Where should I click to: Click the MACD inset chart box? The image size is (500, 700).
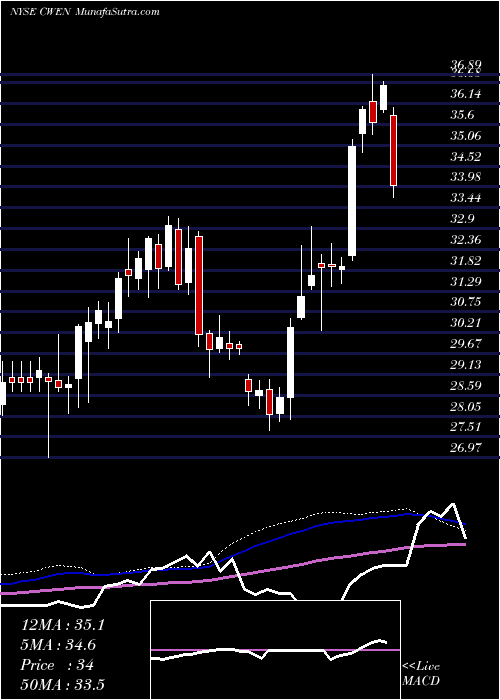point(275,650)
